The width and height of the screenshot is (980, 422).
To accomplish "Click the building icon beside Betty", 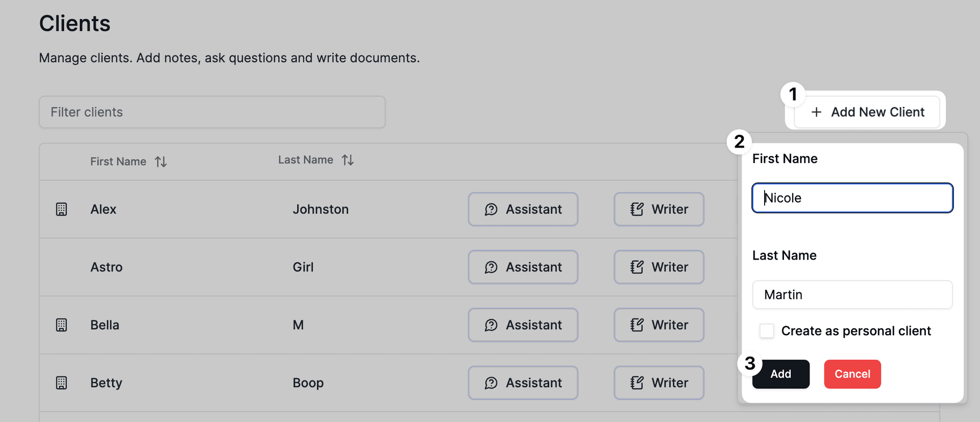I will coord(61,383).
